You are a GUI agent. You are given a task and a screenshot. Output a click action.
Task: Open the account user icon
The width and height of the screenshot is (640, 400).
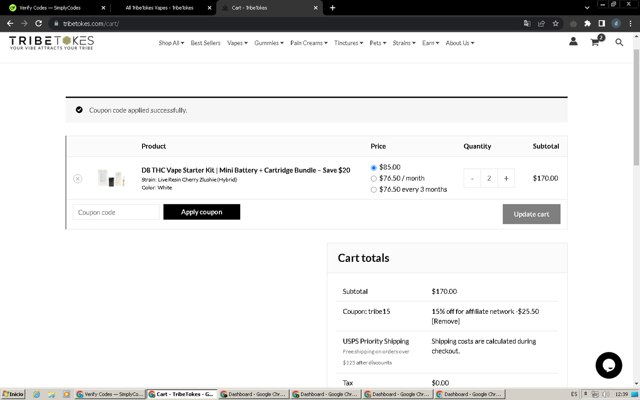click(573, 42)
